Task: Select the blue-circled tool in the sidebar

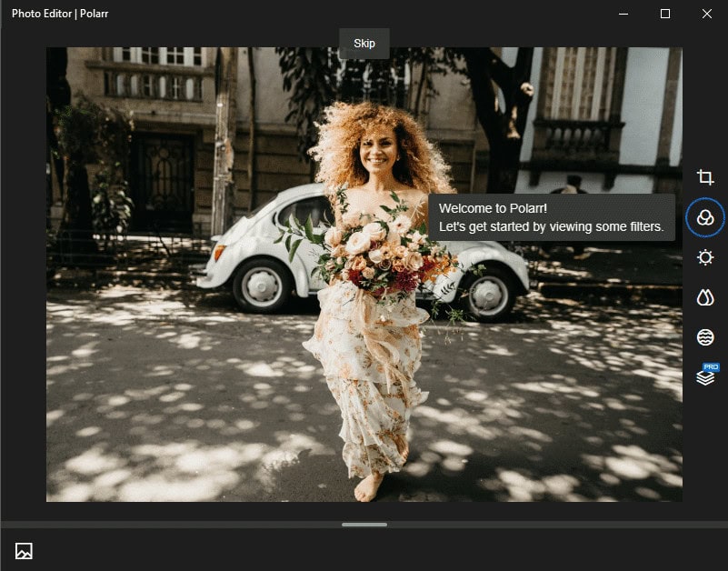Action: pyautogui.click(x=705, y=217)
